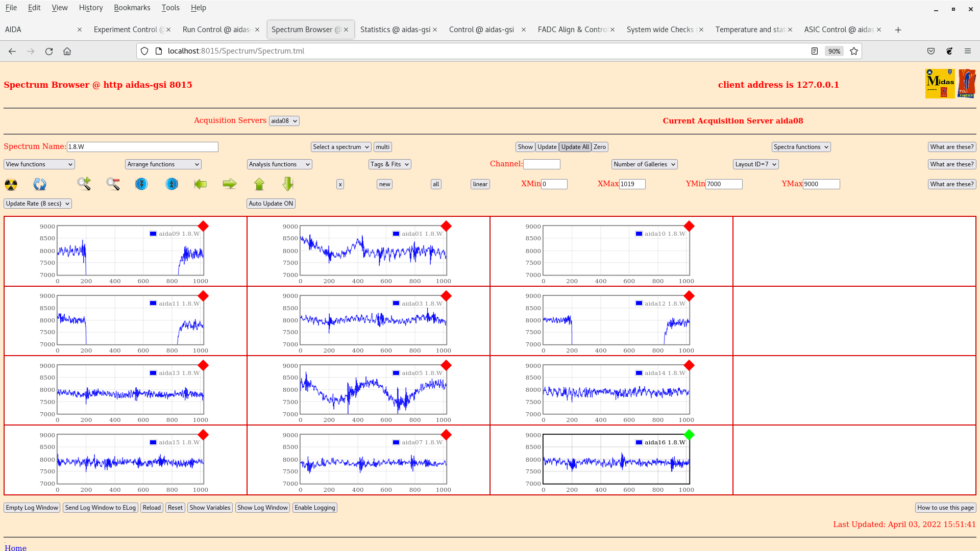Click the zoom in magnifier icon
The height and width of the screenshot is (551, 980).
[x=84, y=184]
